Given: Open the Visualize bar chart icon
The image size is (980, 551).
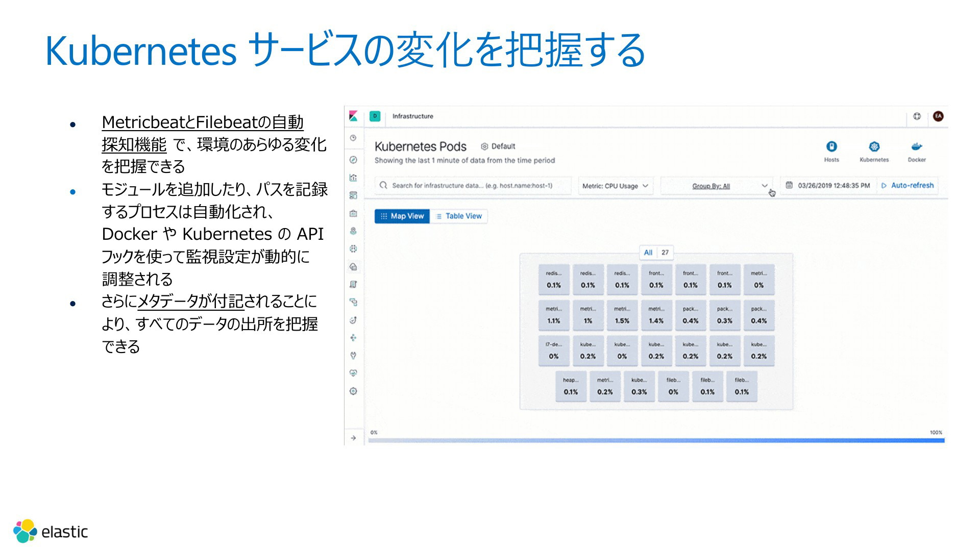Looking at the screenshot, I should 353,178.
